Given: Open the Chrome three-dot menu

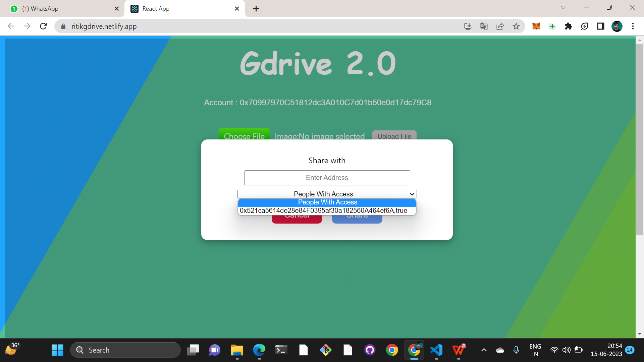Looking at the screenshot, I should click(633, 26).
